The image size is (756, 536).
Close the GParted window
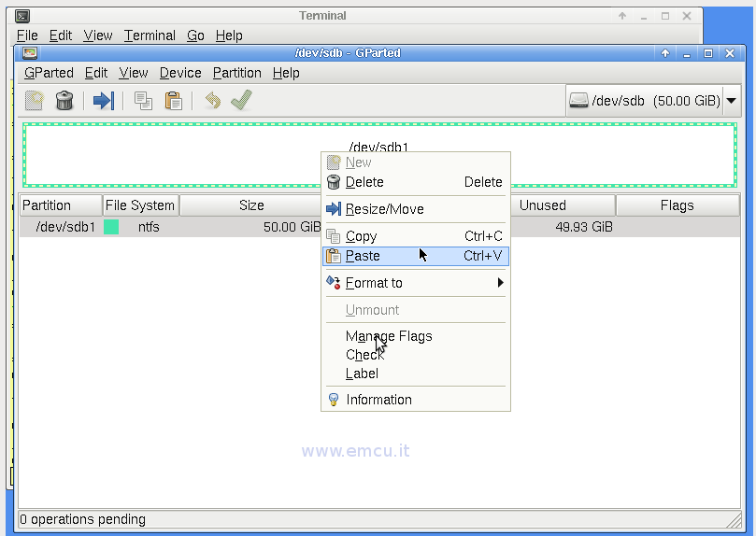[x=730, y=53]
